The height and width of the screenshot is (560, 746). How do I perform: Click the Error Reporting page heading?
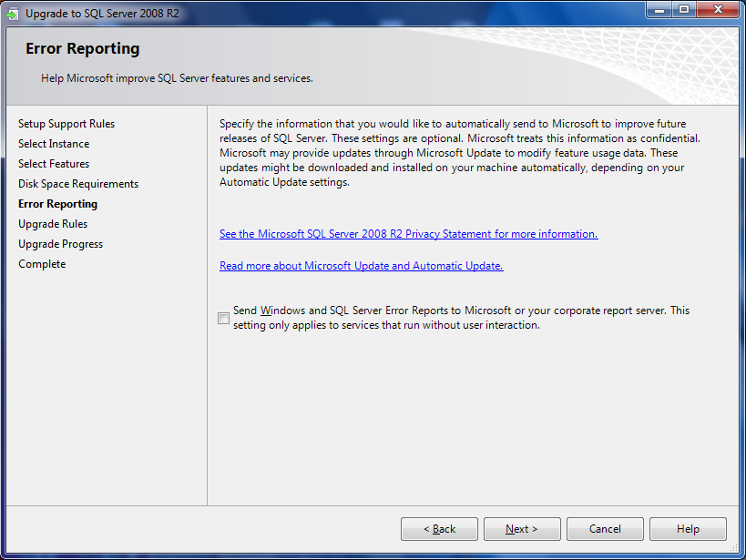[83, 48]
